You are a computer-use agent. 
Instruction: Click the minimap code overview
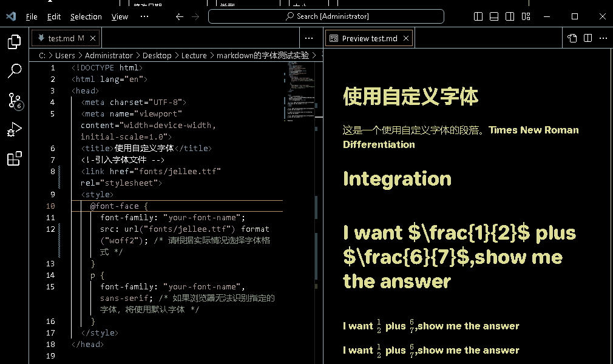(x=299, y=92)
